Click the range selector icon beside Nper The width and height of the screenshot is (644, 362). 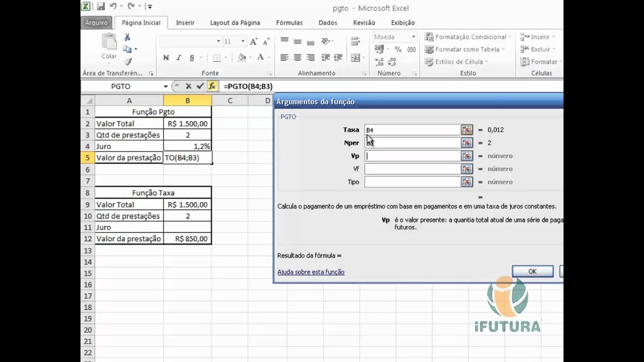(x=467, y=143)
